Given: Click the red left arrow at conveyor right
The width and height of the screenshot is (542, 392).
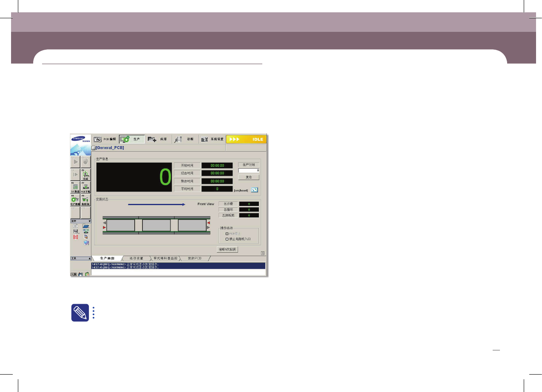Looking at the screenshot, I should (x=208, y=222).
